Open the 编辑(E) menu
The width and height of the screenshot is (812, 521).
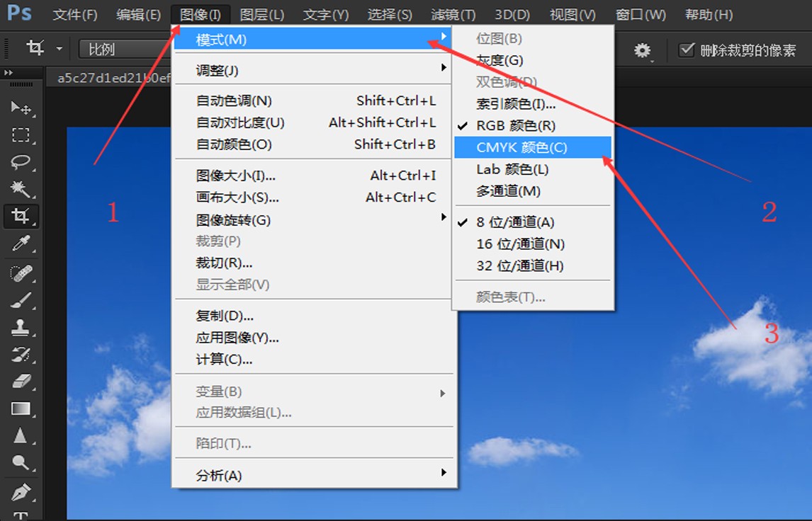click(x=138, y=14)
